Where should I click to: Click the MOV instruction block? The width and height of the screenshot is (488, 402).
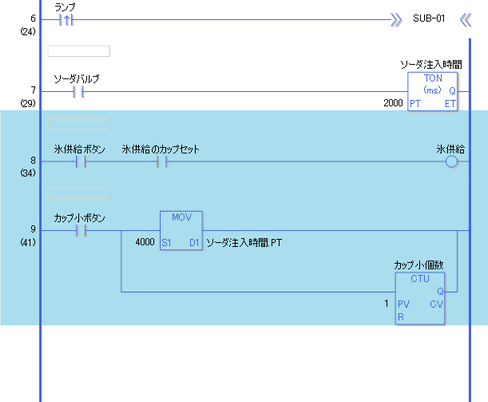pos(181,230)
